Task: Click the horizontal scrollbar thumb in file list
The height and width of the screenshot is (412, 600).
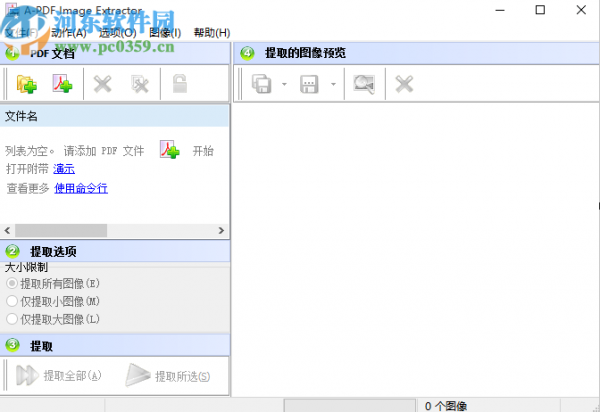Action: (61, 230)
